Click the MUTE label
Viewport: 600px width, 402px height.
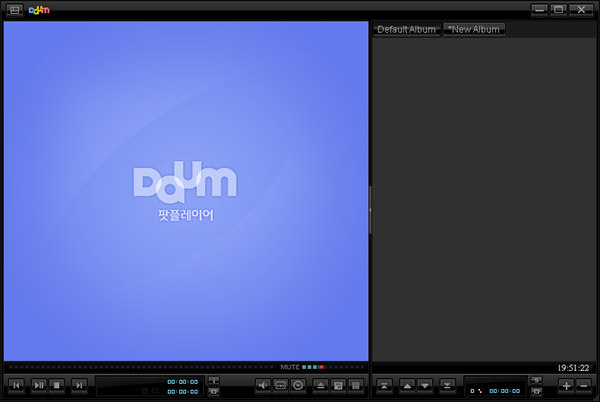[290, 367]
